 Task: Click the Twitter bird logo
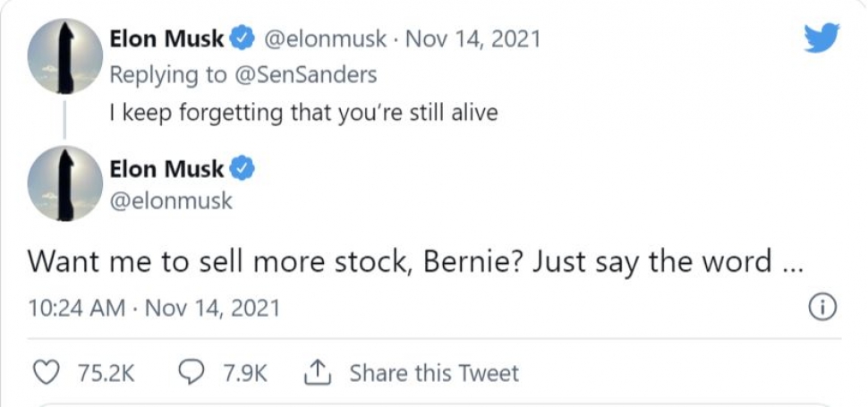point(821,38)
